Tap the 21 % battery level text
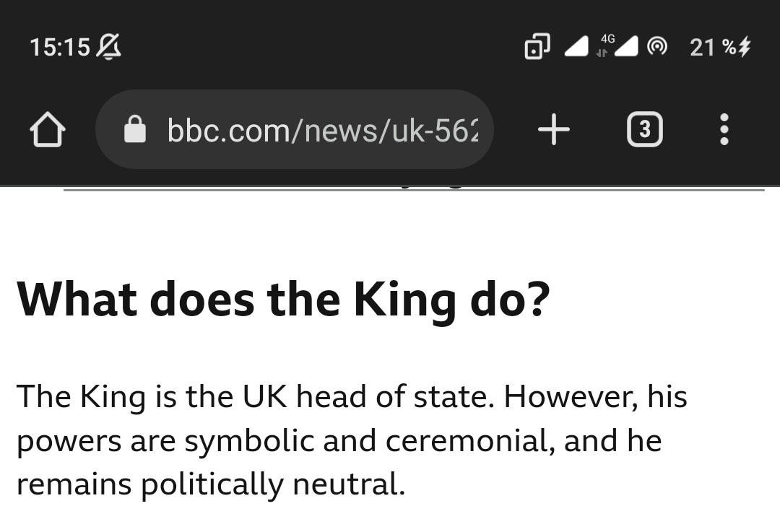 click(712, 48)
